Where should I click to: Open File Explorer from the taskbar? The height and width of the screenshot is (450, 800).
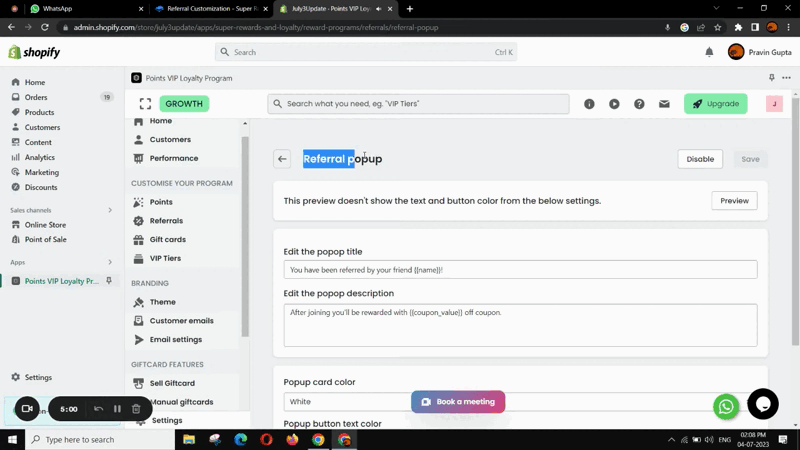tap(188, 439)
